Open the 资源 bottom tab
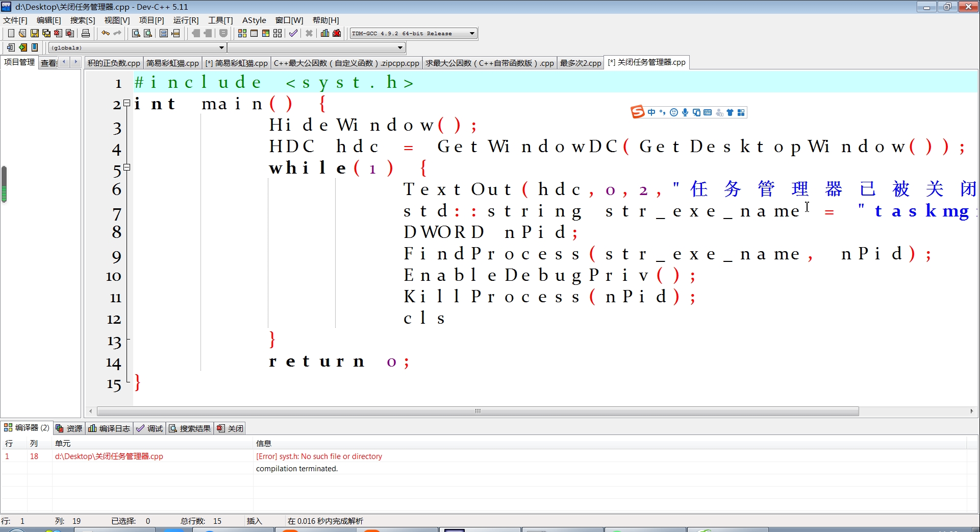Image resolution: width=980 pixels, height=532 pixels. click(69, 428)
